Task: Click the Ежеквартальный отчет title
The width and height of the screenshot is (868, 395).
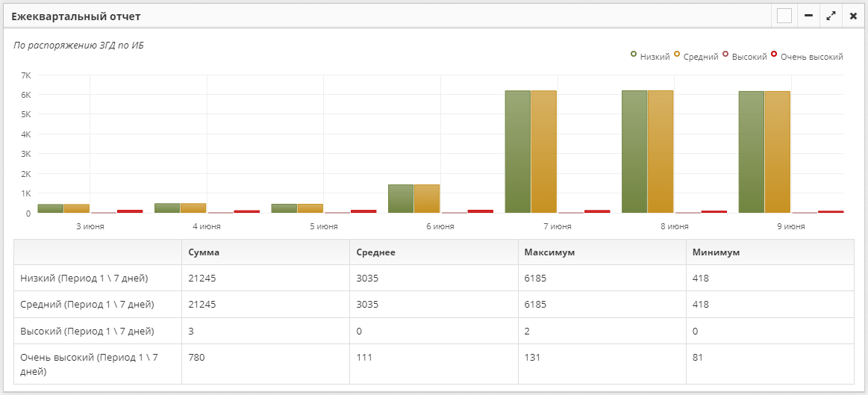Action: tap(76, 16)
